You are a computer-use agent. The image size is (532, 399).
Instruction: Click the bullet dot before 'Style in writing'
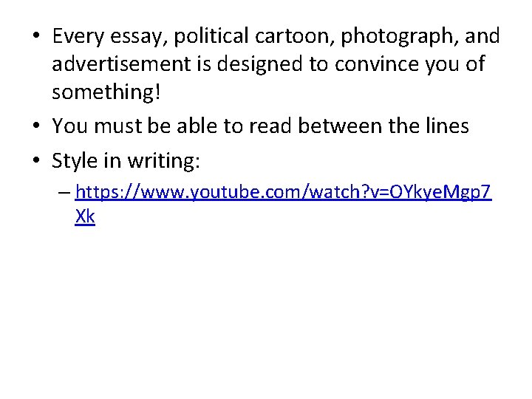pos(36,160)
